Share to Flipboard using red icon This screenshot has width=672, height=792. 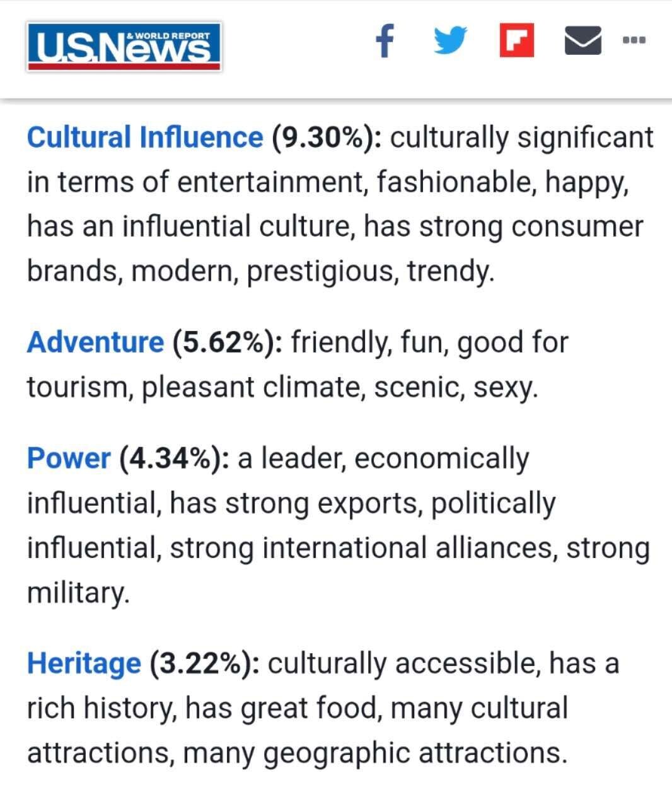click(x=516, y=40)
